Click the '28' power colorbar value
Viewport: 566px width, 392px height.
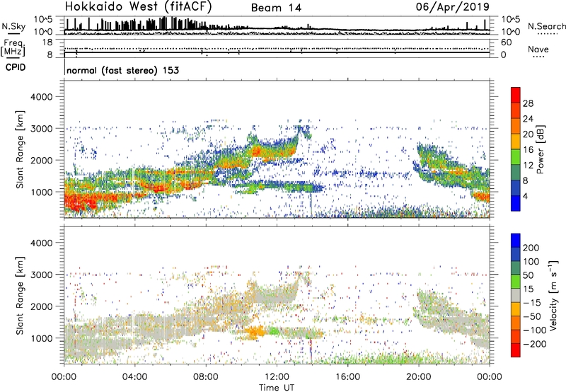tap(528, 103)
